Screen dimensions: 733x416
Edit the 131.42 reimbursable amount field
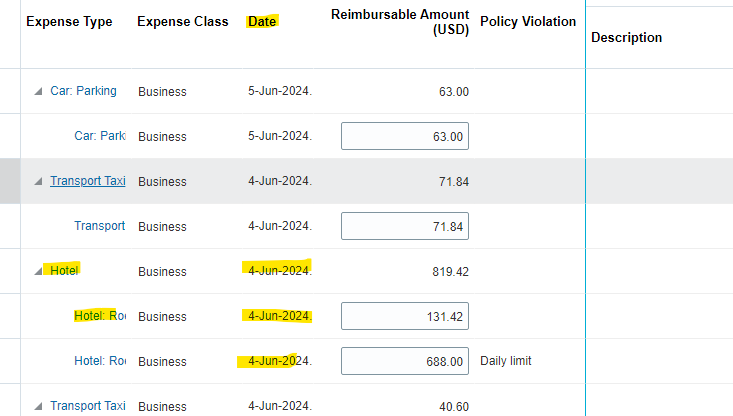405,316
